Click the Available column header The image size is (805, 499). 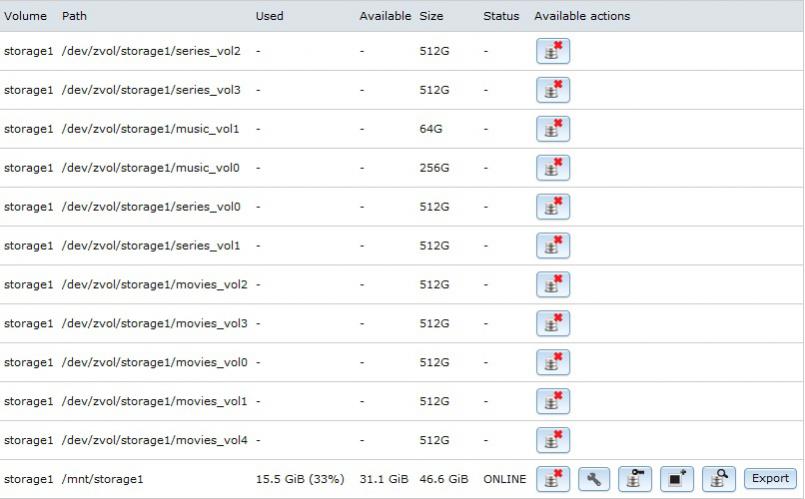(385, 16)
